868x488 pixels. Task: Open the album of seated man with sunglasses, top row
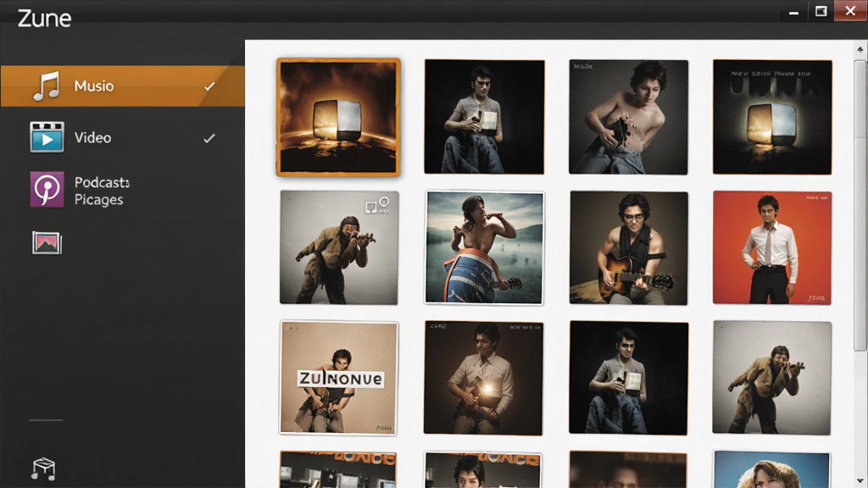484,117
